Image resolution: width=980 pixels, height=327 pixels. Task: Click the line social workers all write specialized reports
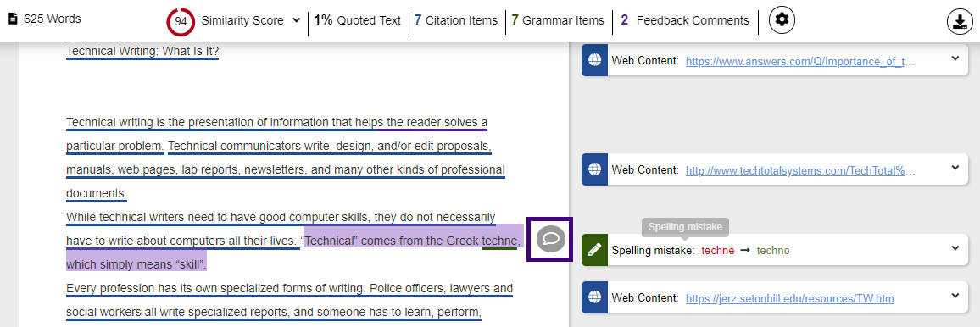(273, 312)
